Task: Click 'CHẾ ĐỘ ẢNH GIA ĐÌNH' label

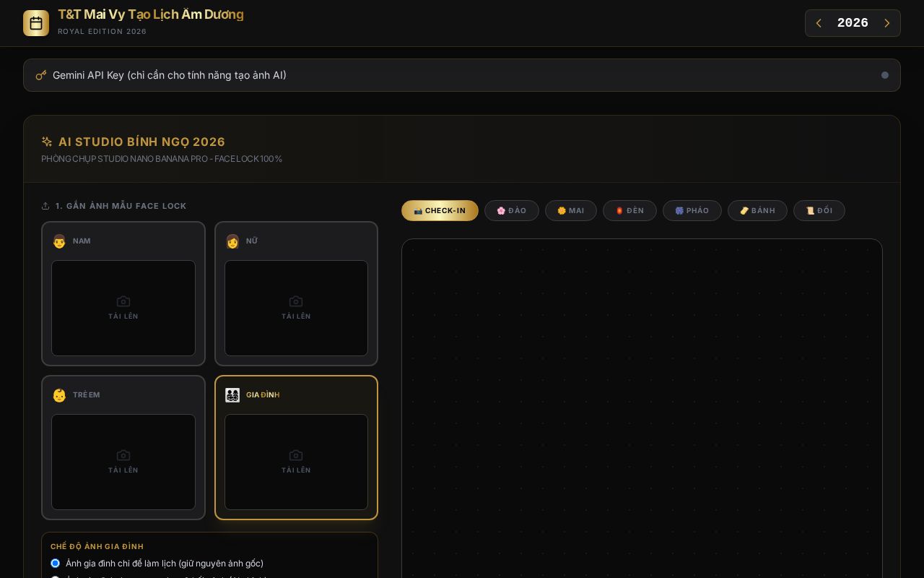Action: click(x=97, y=547)
